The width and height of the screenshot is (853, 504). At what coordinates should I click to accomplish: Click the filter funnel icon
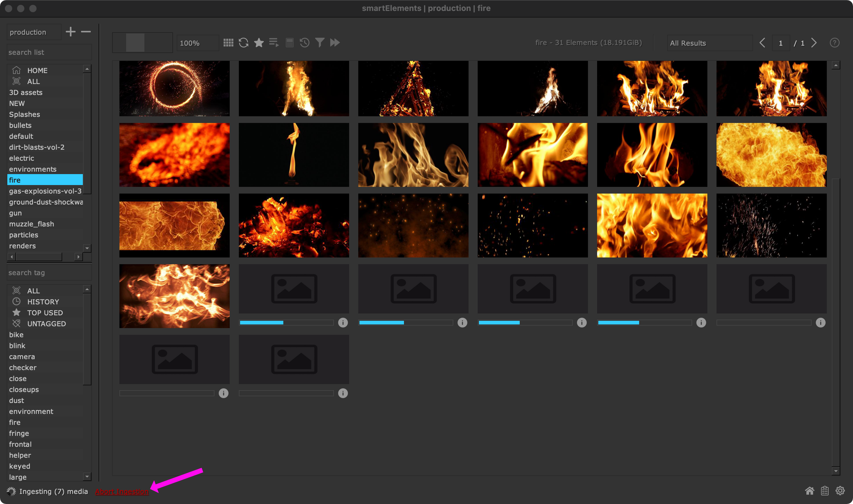point(320,43)
